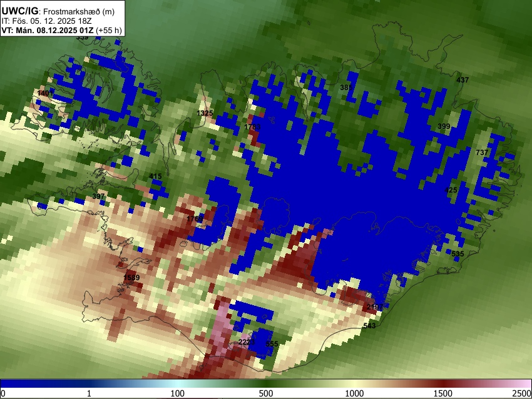Click the map value label 2197
532x399 pixels.
point(375,307)
